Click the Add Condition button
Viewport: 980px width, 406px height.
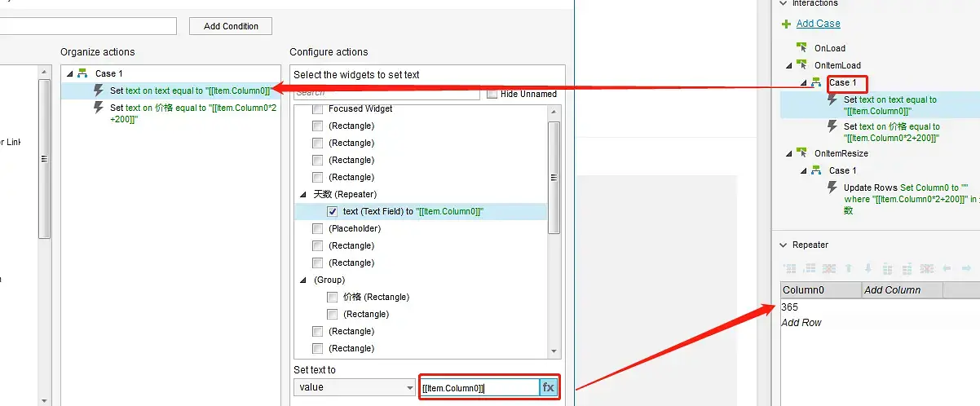point(231,26)
